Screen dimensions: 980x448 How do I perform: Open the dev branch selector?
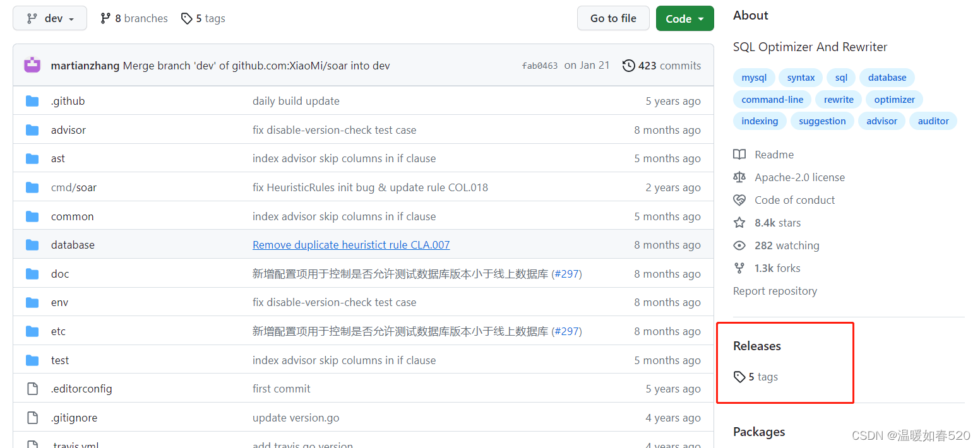49,18
